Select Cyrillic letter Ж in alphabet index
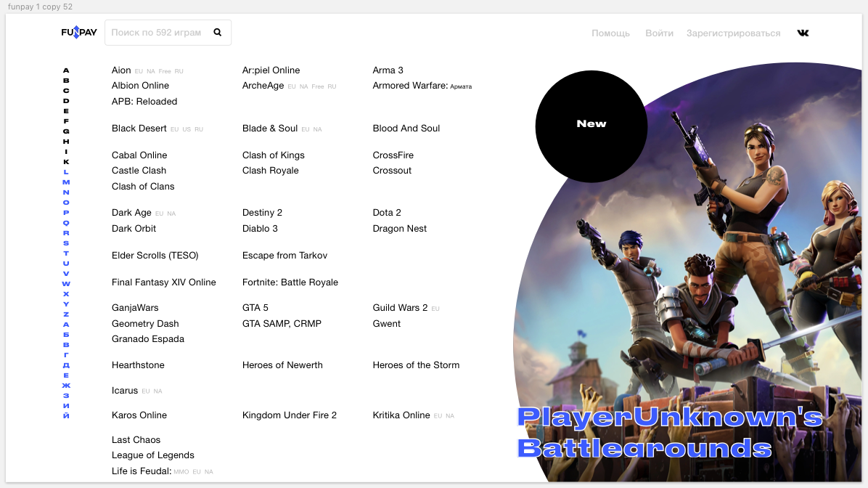 [66, 385]
